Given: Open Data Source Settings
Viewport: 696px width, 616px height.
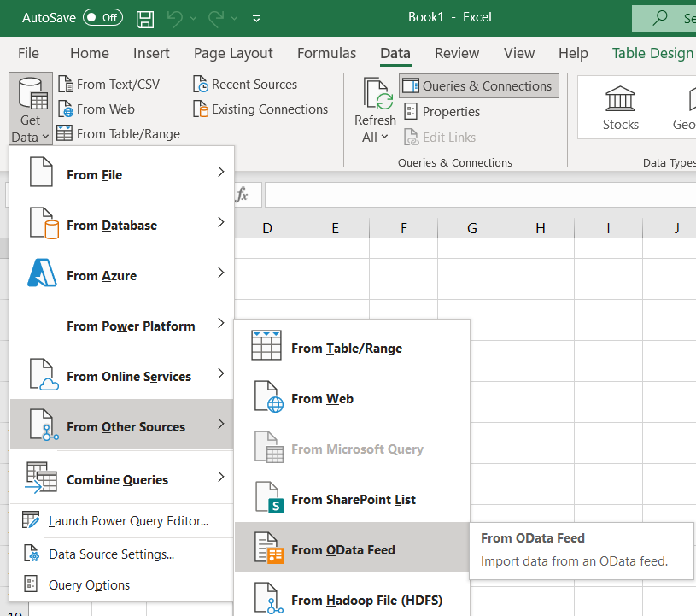Looking at the screenshot, I should point(121,554).
